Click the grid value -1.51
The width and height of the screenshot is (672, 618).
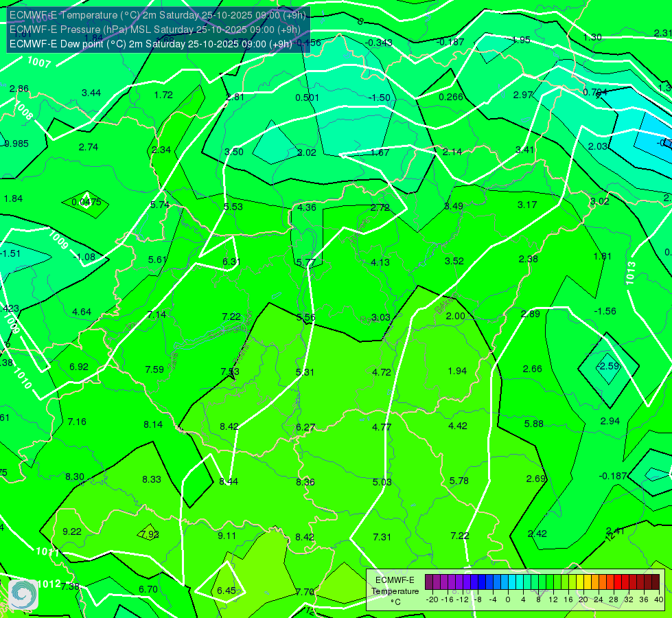coord(10,254)
